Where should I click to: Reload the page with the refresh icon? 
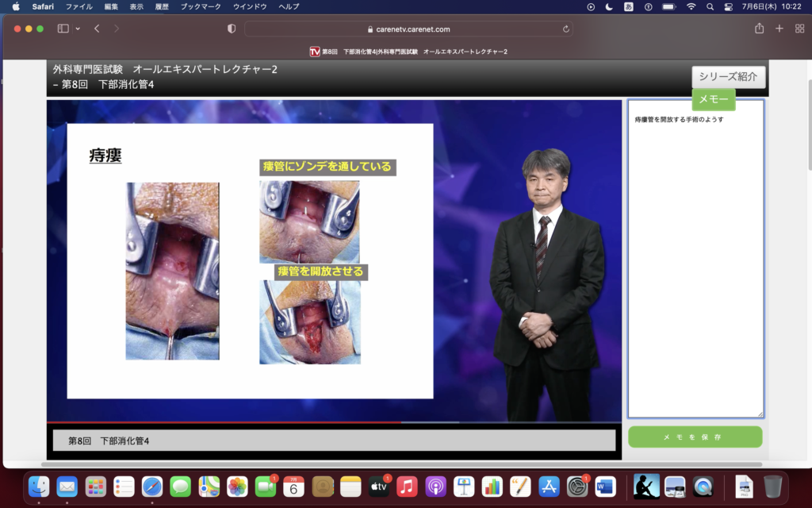[565, 29]
